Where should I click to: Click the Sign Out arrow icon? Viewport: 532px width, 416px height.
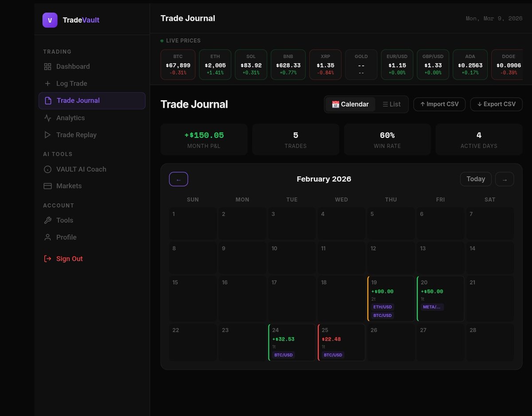coord(47,259)
